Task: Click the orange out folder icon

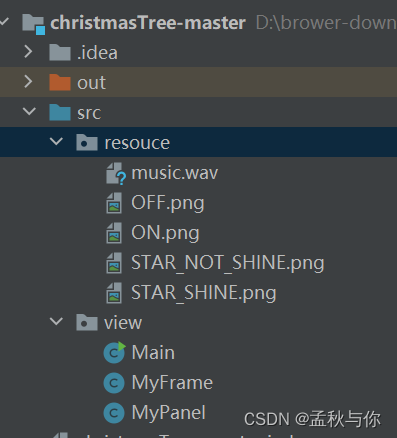Action: point(60,82)
